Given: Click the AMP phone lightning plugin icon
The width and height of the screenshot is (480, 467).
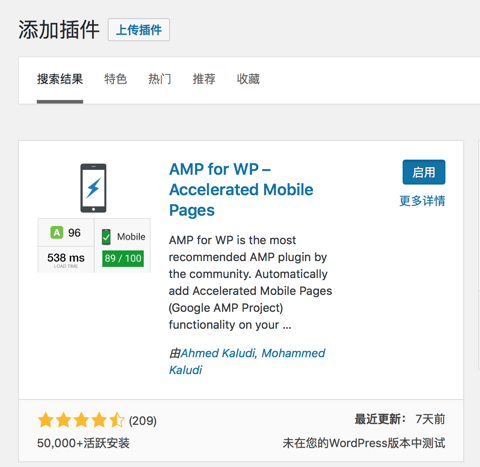Looking at the screenshot, I should tap(93, 188).
